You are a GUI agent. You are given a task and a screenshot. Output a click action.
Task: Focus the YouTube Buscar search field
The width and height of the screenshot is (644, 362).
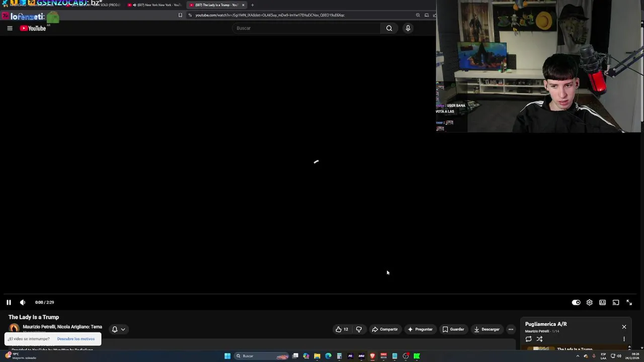(307, 28)
